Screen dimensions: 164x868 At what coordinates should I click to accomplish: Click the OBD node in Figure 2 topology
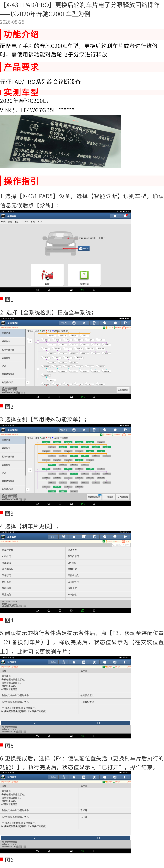pos(30,341)
